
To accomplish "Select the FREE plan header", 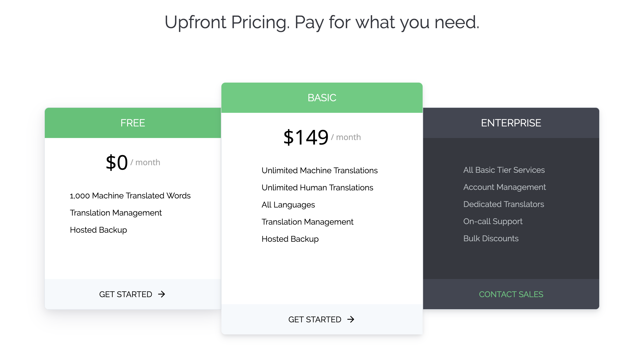I will pos(133,123).
